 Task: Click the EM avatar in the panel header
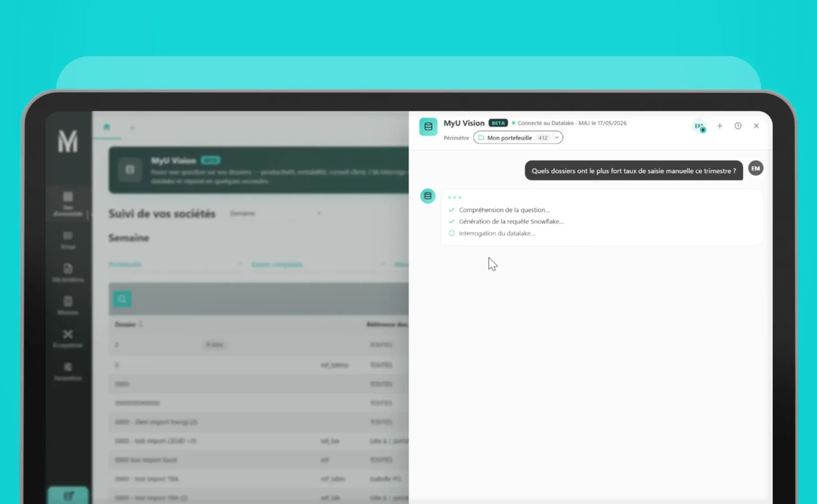point(699,126)
